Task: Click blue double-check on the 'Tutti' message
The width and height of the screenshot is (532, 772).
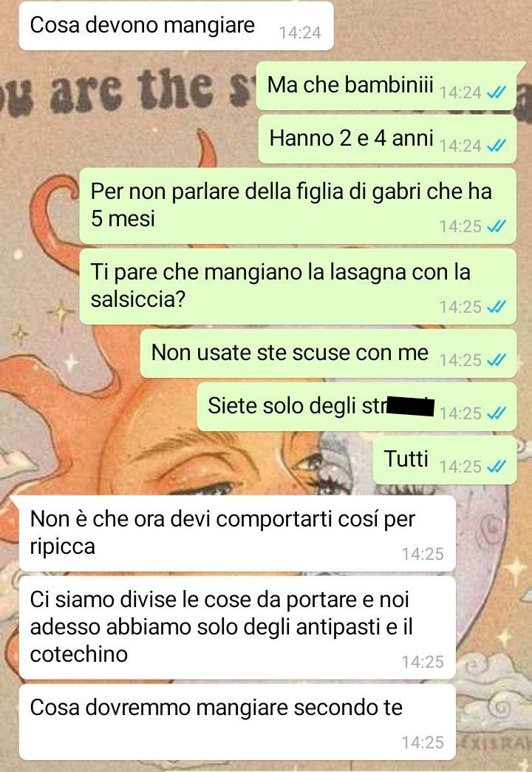Action: point(496,466)
